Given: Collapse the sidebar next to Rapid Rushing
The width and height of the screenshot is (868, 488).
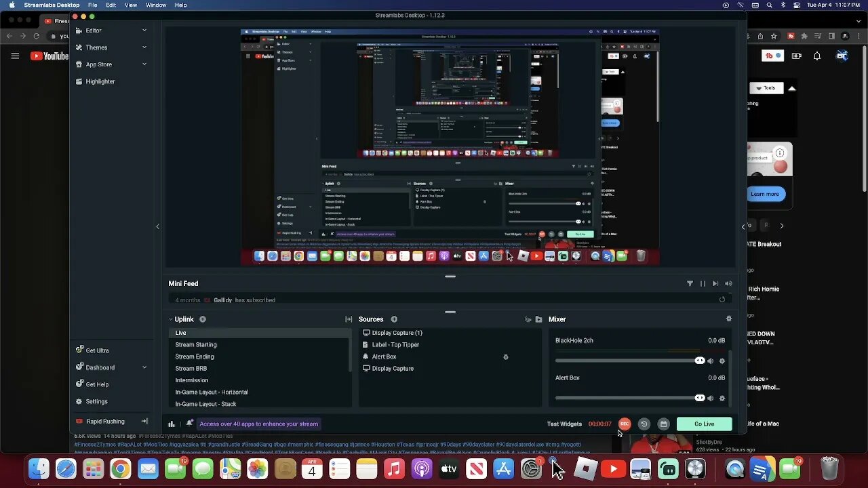Looking at the screenshot, I should pos(144,422).
